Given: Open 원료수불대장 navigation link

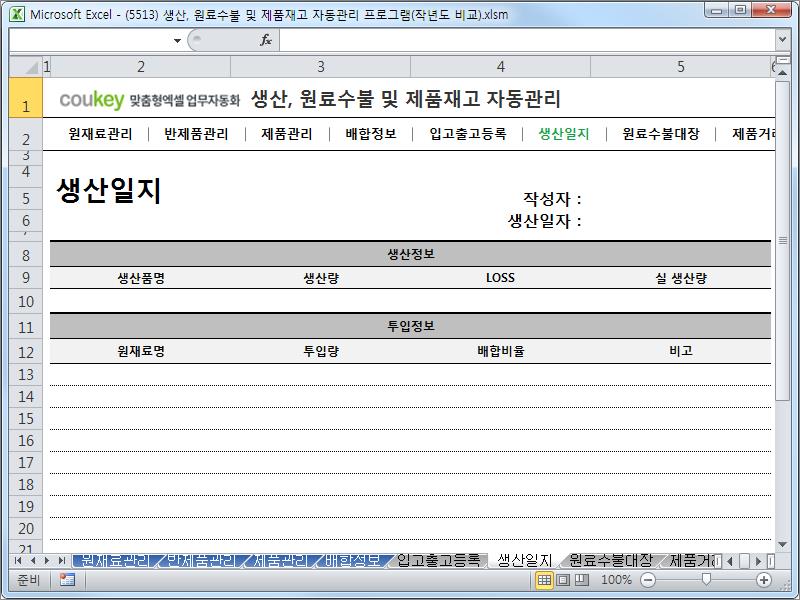Looking at the screenshot, I should [x=661, y=134].
